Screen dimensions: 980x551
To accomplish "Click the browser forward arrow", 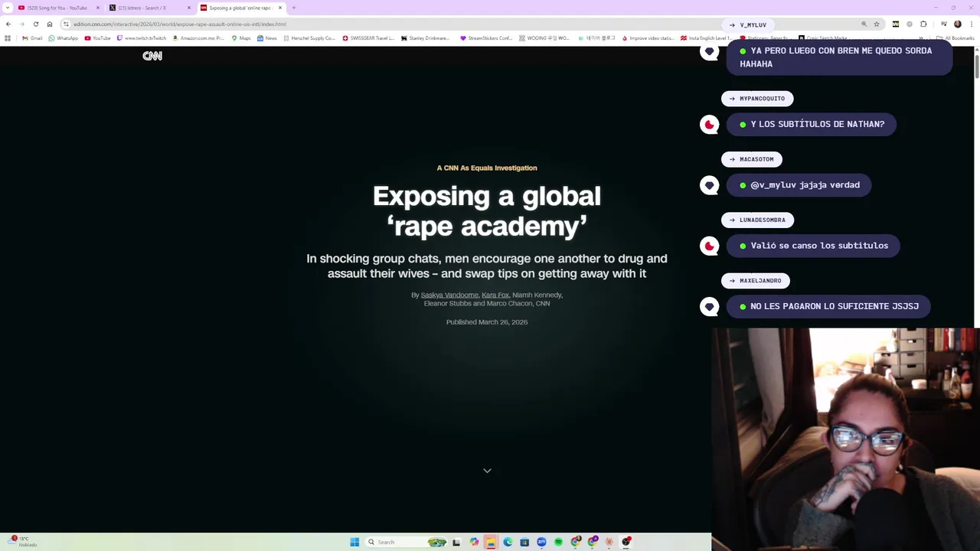I will (21, 24).
